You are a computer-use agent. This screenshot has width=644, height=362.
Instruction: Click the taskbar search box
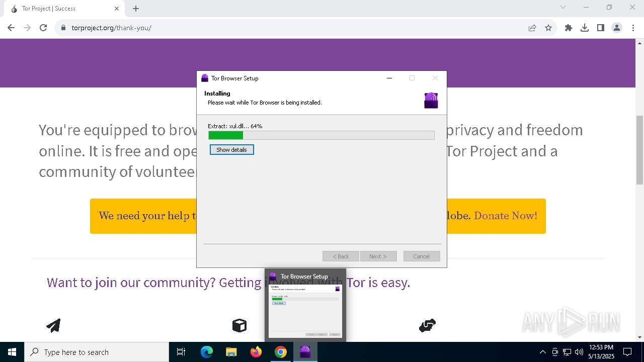pos(97,352)
